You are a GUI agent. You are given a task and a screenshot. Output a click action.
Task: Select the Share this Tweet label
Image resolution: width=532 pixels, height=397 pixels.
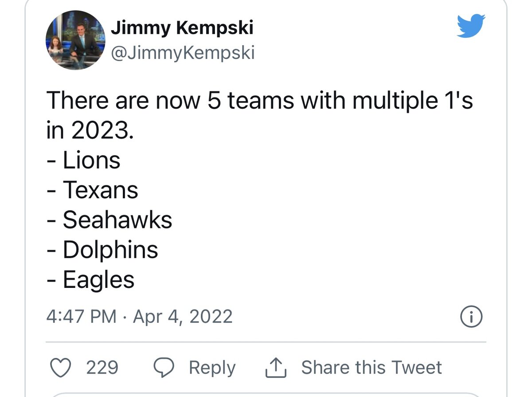tap(372, 367)
